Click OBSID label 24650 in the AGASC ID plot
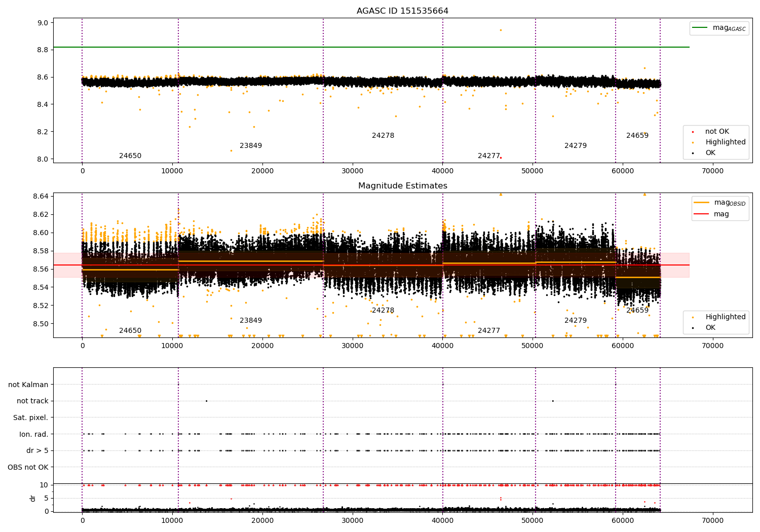 130,156
